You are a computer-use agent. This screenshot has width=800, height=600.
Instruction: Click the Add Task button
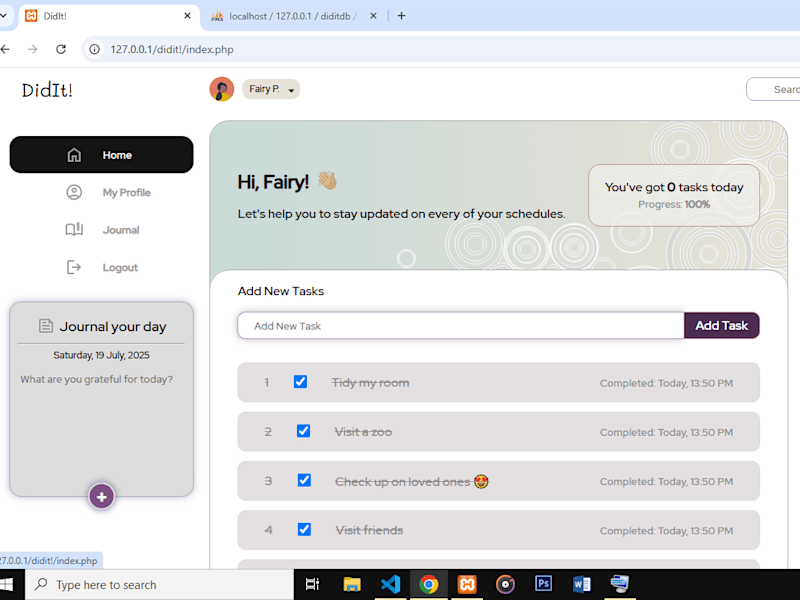(721, 326)
